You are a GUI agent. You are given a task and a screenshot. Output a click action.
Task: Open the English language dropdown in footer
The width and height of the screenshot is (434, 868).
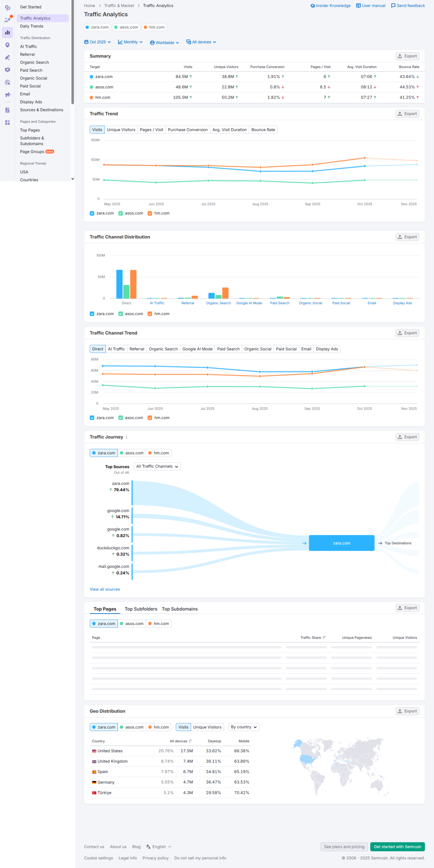click(159, 847)
